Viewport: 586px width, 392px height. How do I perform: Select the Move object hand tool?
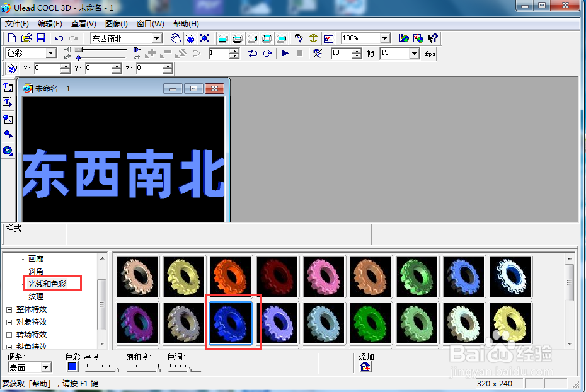[176, 38]
